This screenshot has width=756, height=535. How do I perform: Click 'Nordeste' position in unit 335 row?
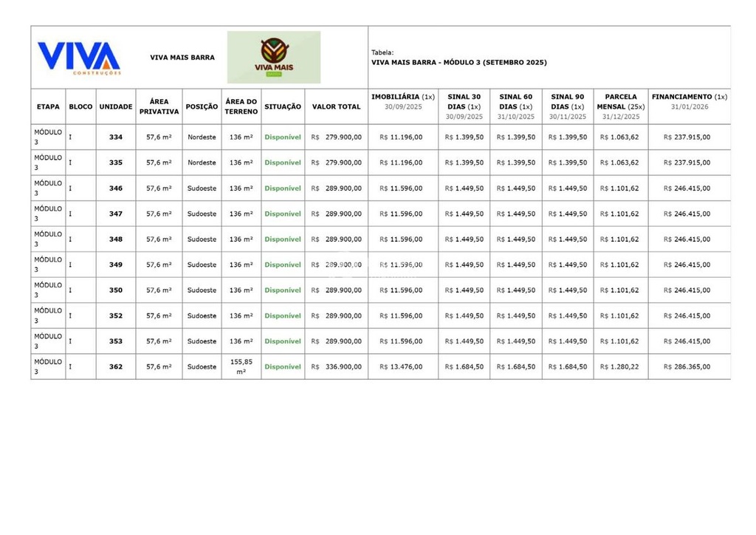click(202, 163)
